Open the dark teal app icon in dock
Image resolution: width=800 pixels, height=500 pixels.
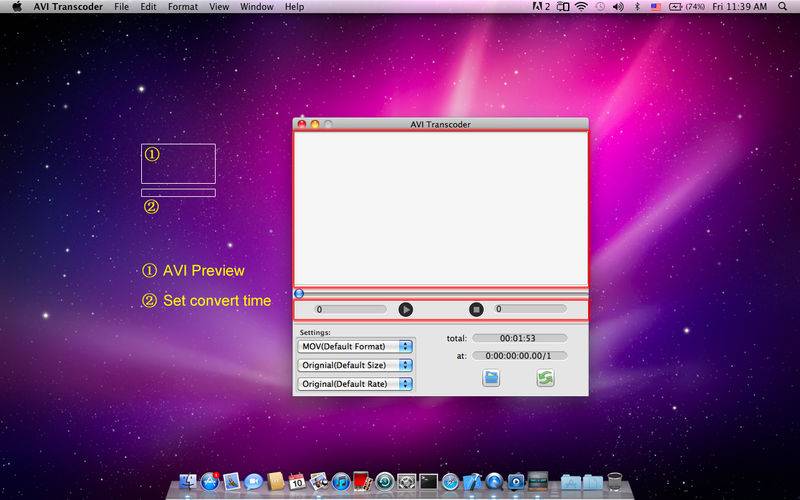tap(538, 481)
